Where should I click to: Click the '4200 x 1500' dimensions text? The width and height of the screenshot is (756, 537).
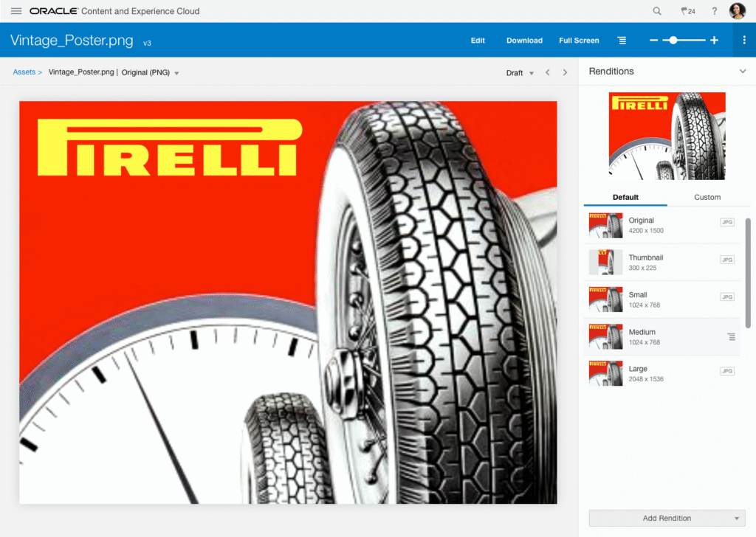646,231
